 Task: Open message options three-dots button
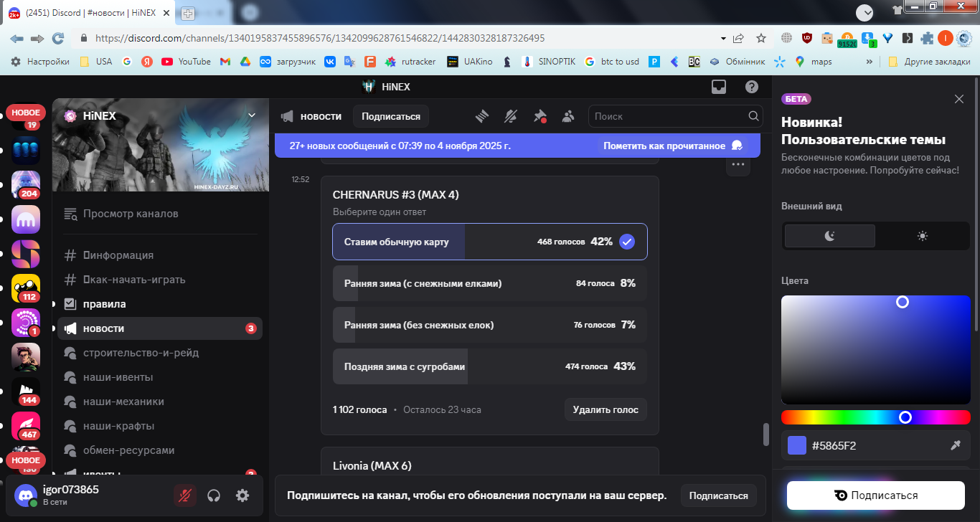pos(738,165)
